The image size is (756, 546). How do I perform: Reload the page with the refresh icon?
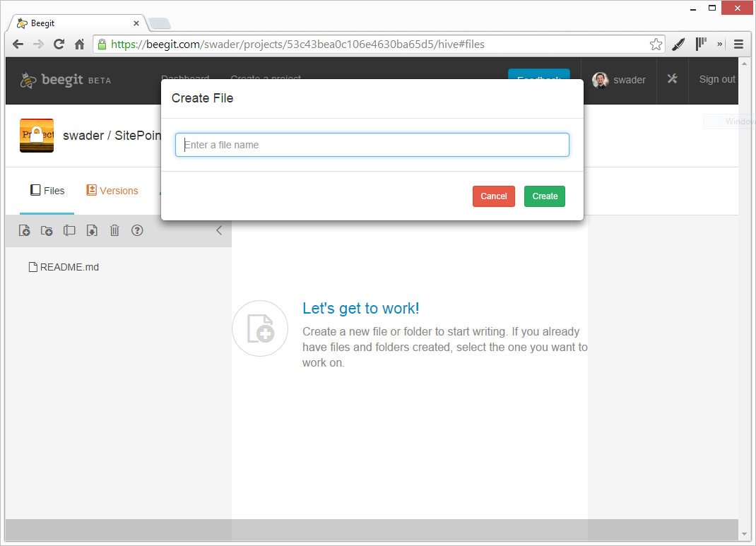point(59,44)
